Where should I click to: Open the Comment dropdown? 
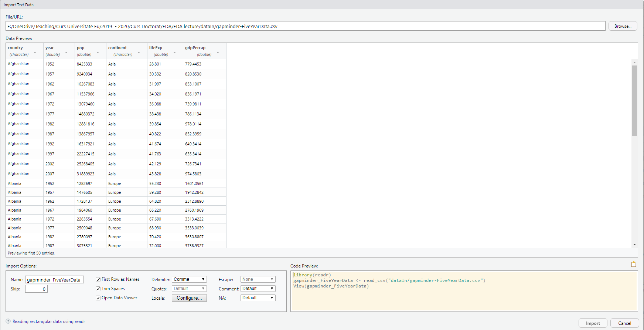[x=258, y=289]
